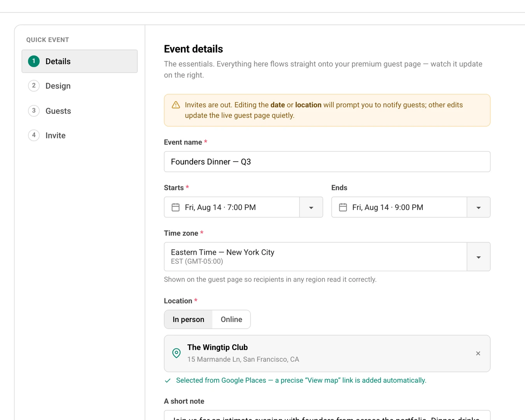The image size is (525, 420).
Task: Go to the Invite step
Action: [79, 135]
